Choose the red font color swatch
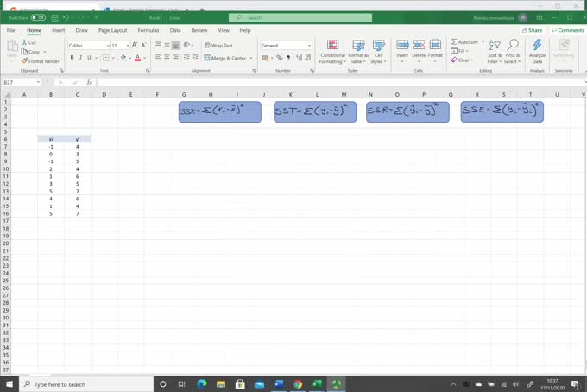 click(x=136, y=58)
